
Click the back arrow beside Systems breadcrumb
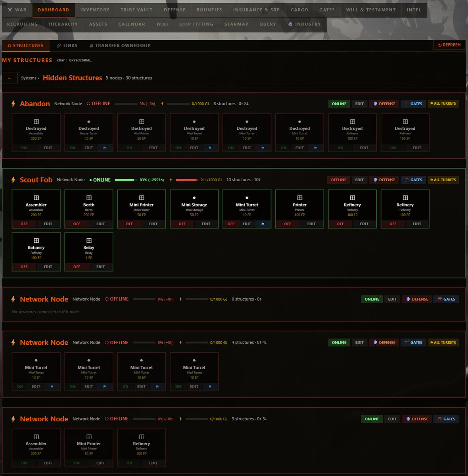(x=10, y=78)
